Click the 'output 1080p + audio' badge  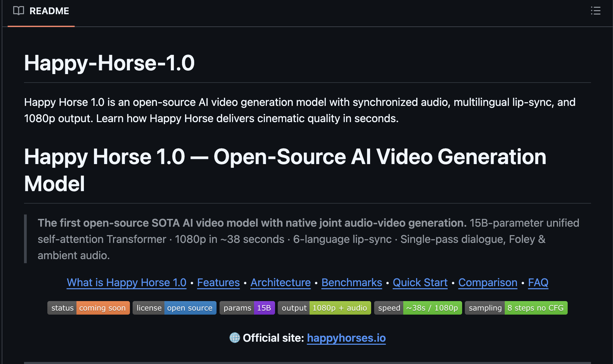coord(324,308)
